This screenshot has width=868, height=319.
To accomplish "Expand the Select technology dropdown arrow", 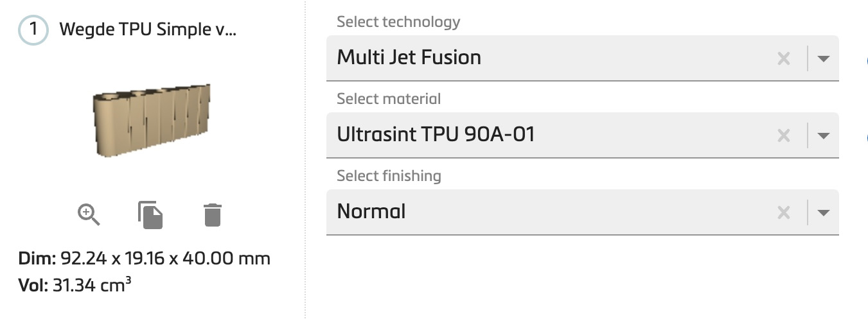I will click(823, 59).
